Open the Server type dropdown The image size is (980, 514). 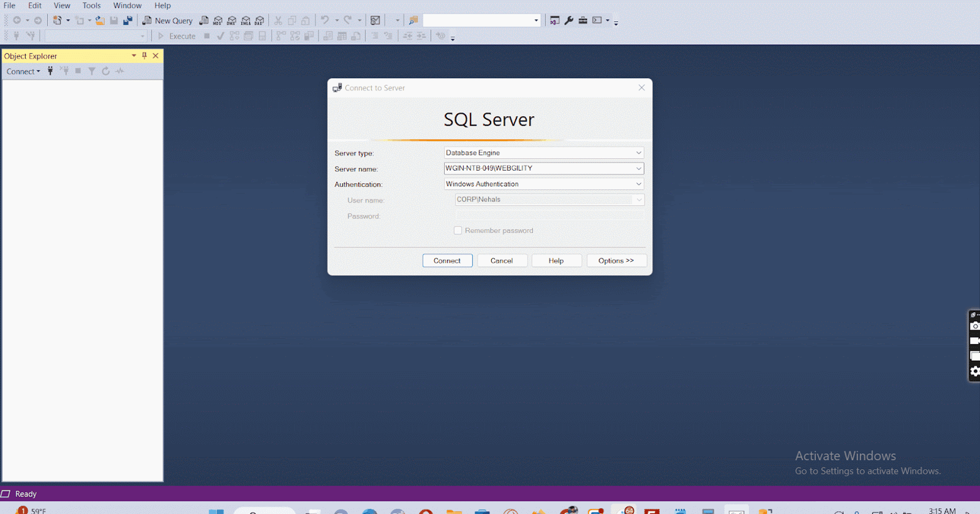[640, 153]
